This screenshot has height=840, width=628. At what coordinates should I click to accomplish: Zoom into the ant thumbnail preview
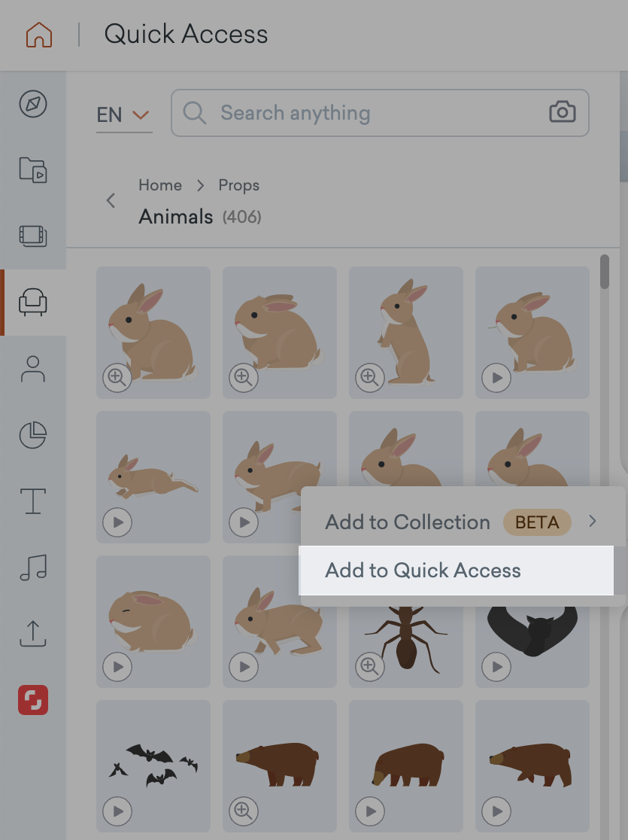point(369,666)
